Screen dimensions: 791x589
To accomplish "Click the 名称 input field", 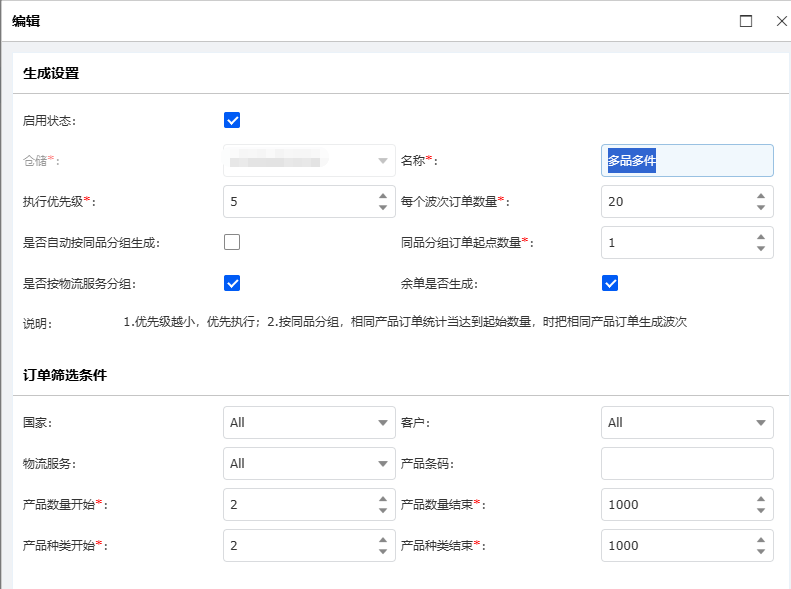I will (x=687, y=160).
